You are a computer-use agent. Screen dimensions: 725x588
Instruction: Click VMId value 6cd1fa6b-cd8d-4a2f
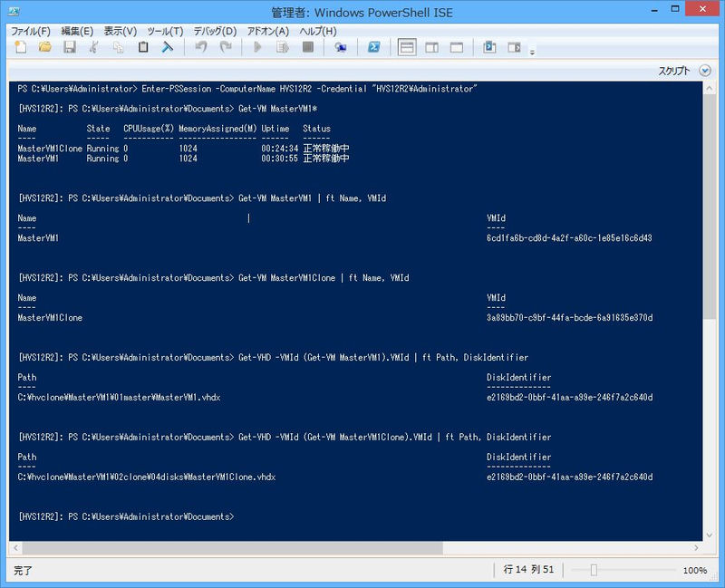[569, 238]
